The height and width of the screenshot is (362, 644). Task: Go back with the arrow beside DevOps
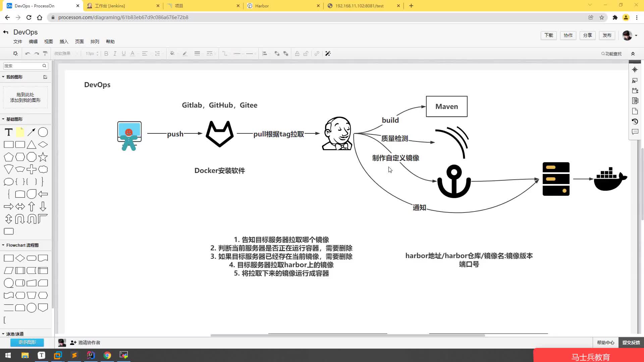point(6,32)
